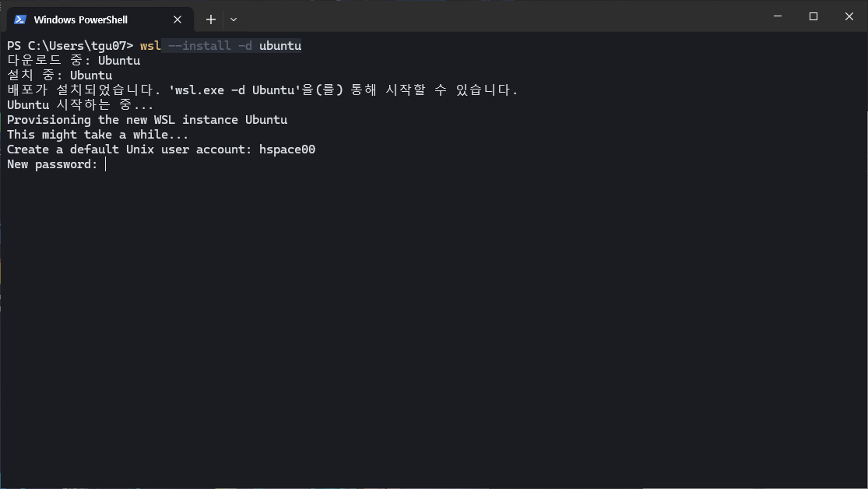
Task: Click the cursor after New password prompt
Action: (x=104, y=164)
